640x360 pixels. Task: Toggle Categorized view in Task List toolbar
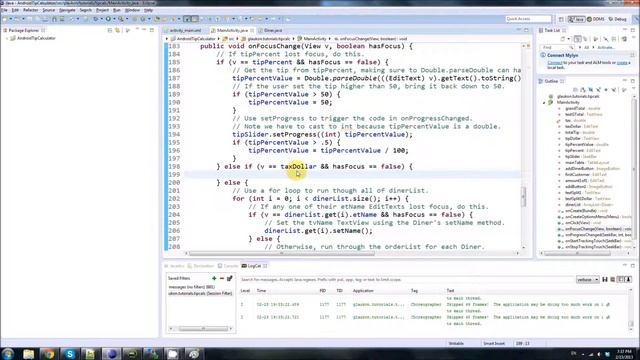pyautogui.click(x=578, y=39)
